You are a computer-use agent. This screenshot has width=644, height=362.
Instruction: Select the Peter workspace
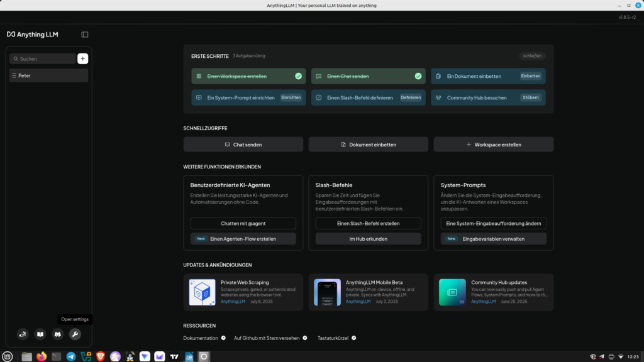pyautogui.click(x=49, y=75)
